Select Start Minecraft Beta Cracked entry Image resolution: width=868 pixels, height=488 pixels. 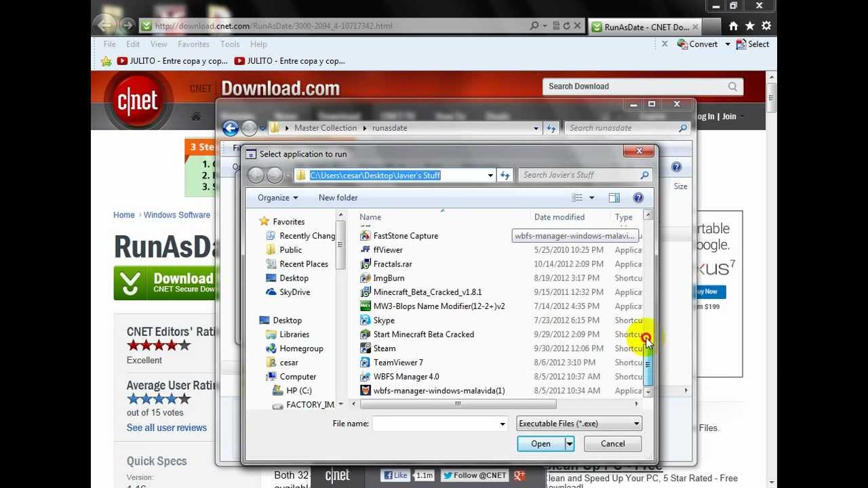pyautogui.click(x=423, y=335)
